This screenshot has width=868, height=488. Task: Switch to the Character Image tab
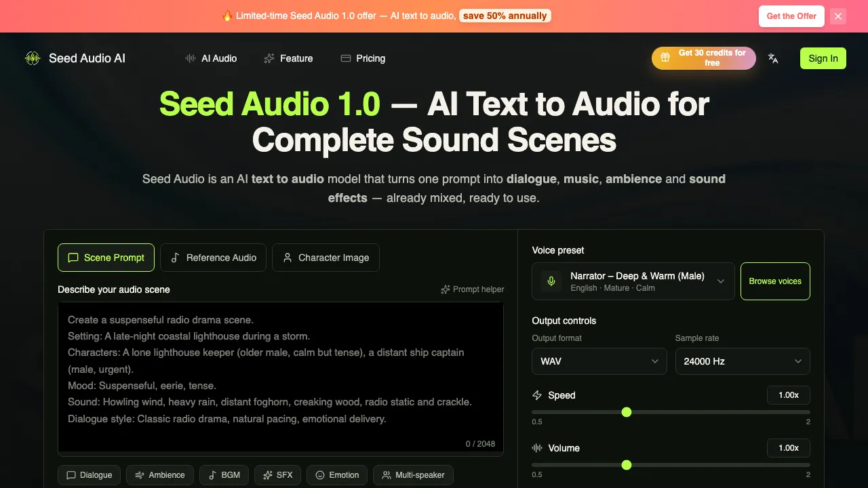325,258
